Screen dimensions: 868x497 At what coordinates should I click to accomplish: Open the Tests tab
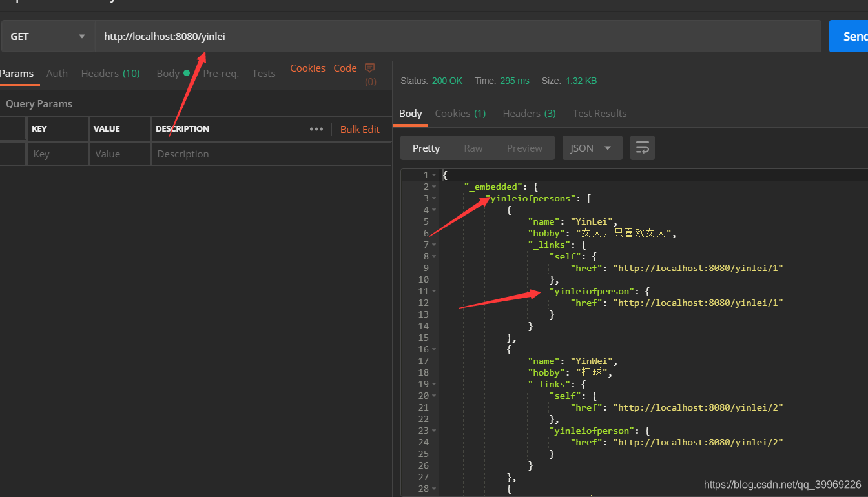[263, 73]
